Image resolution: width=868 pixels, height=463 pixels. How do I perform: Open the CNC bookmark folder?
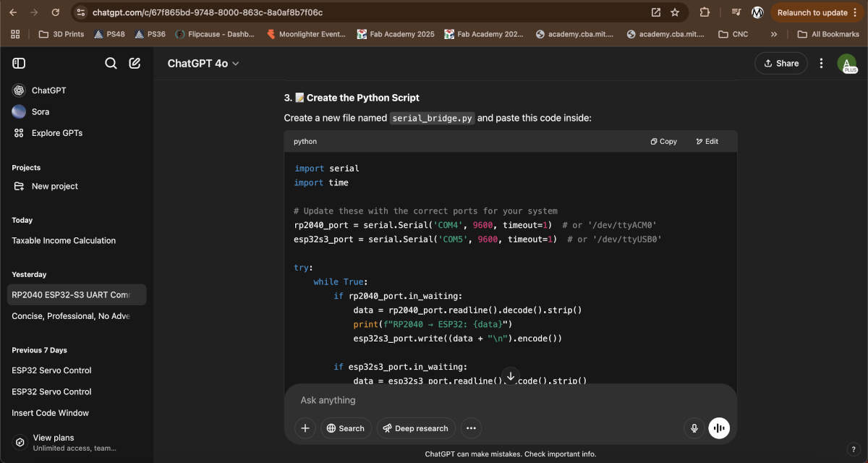[733, 34]
